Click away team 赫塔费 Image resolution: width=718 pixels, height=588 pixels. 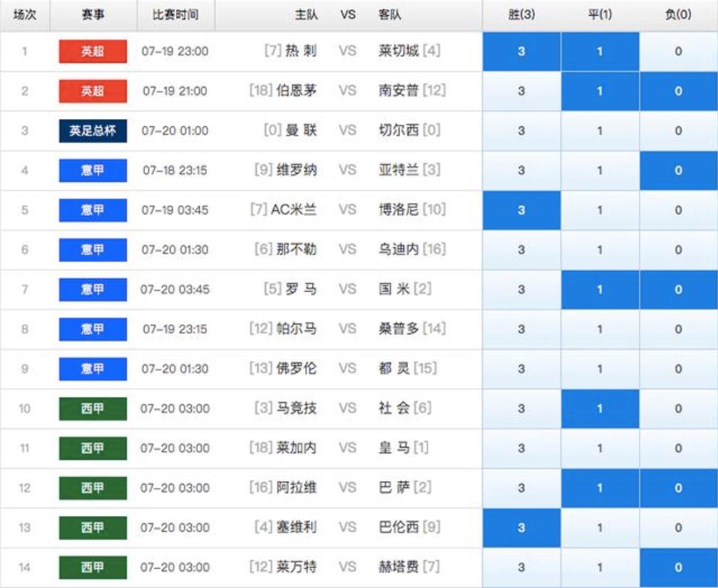coord(399,567)
